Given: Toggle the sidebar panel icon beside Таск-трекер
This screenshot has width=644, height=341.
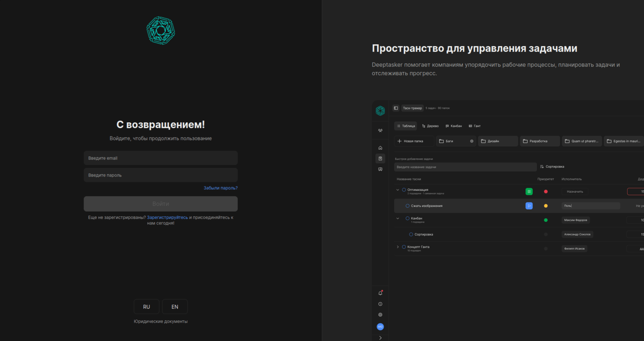Looking at the screenshot, I should [396, 108].
